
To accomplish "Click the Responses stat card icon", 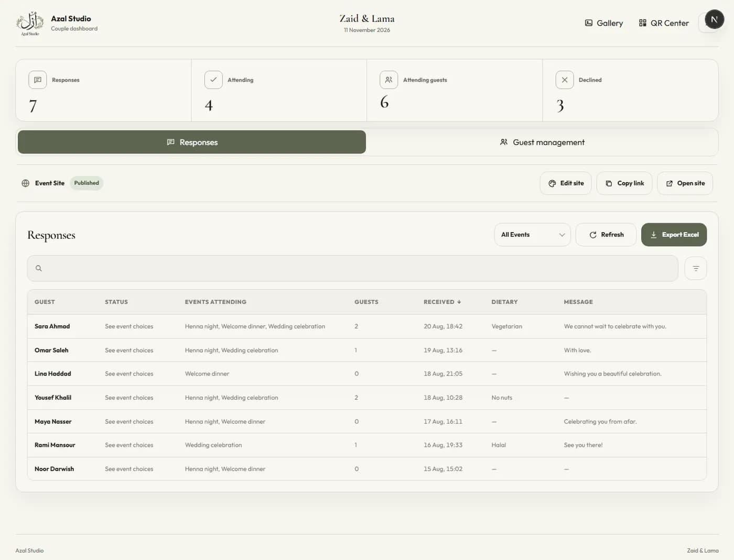I will coord(38,80).
